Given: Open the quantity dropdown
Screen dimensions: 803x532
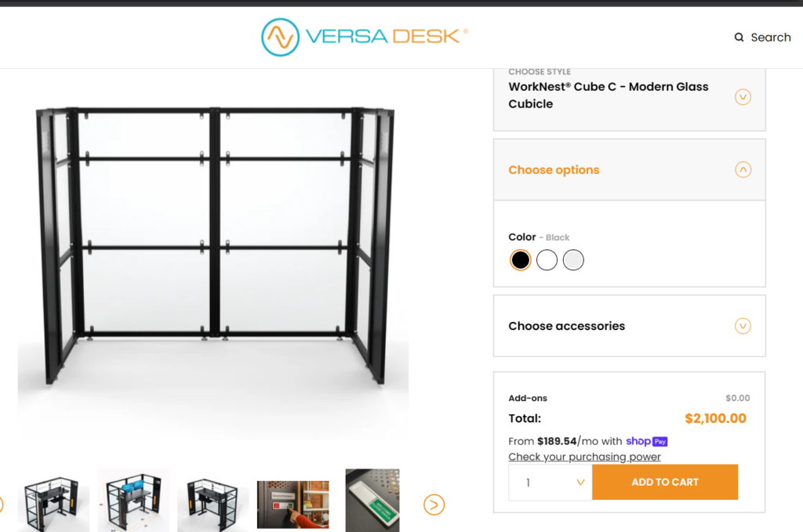Looking at the screenshot, I should [550, 483].
